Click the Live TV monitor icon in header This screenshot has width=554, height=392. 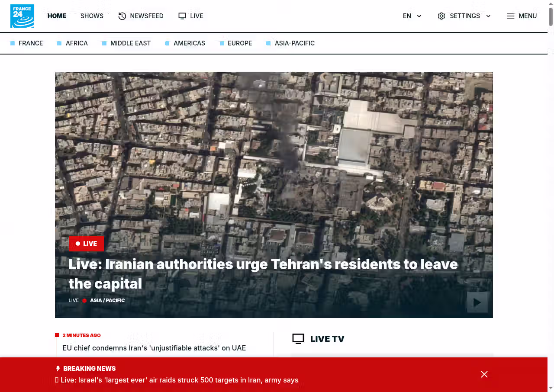click(x=182, y=16)
